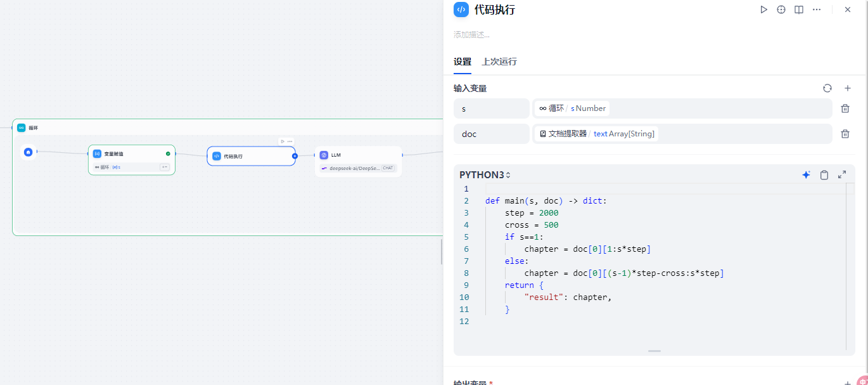Viewport: 868px width, 385px height.
Task: Add an output variable with plus icon
Action: [848, 383]
